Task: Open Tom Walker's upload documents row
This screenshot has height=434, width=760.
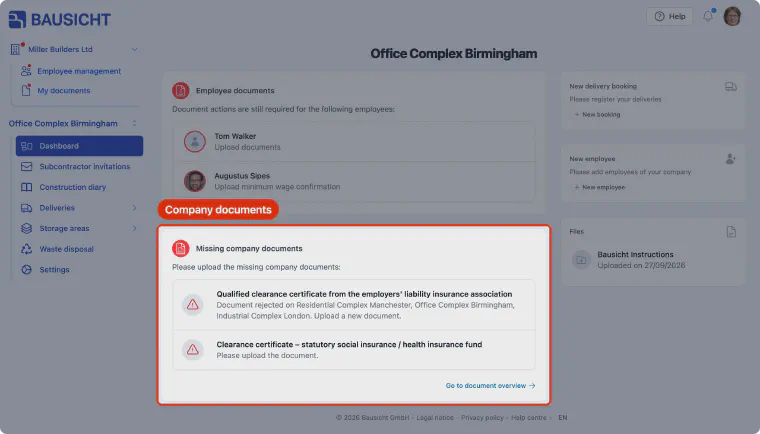Action: (x=354, y=142)
